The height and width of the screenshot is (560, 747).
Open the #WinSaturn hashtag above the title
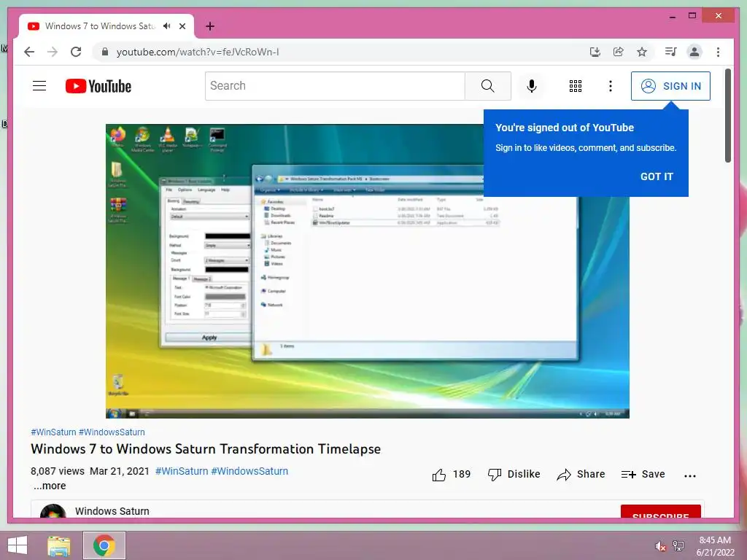[53, 432]
